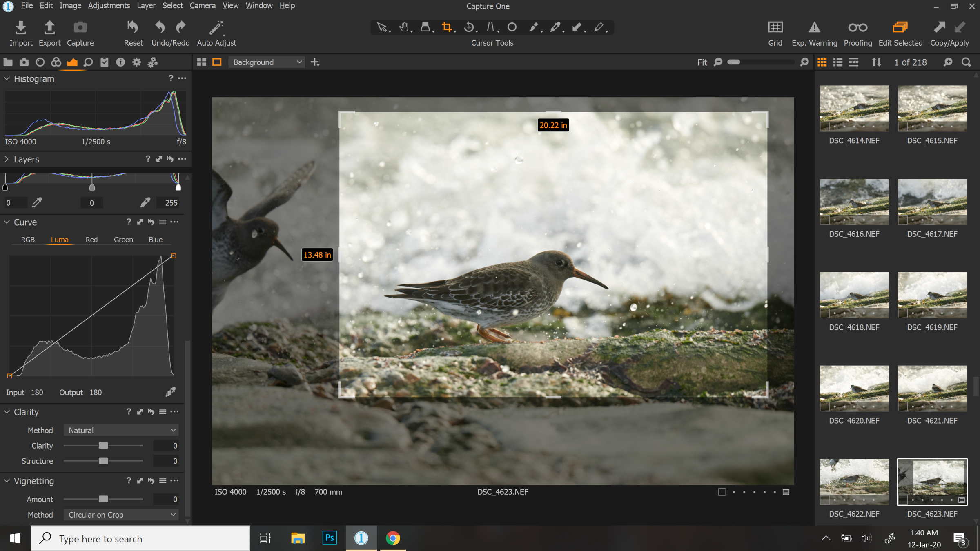Screen dimensions: 980x551
Task: Collapse the Curve panel
Action: click(7, 222)
